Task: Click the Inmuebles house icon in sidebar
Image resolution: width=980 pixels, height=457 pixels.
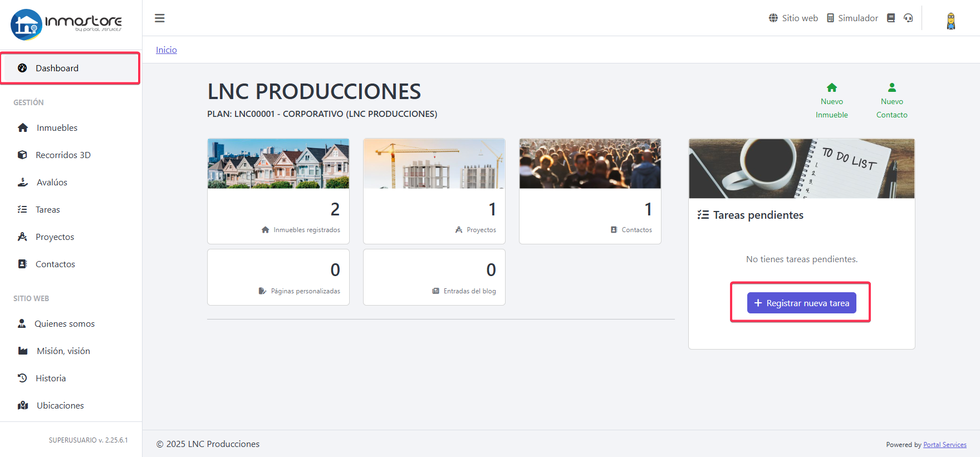Action: click(x=23, y=127)
